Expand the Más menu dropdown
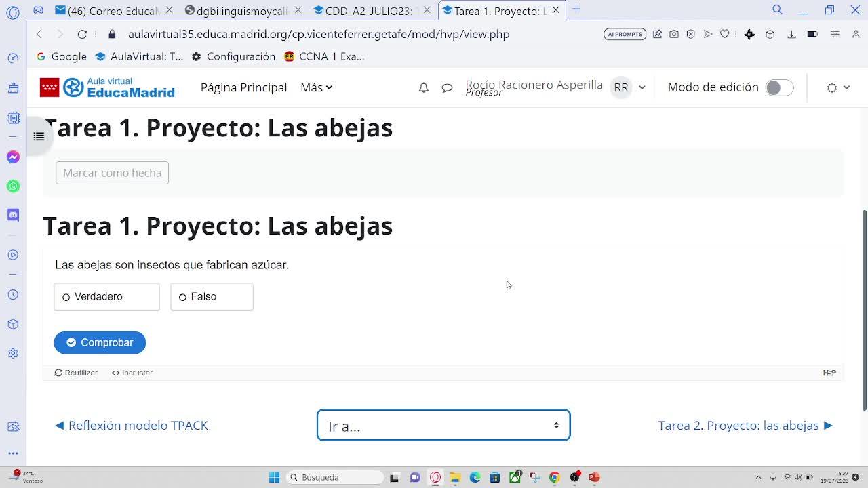Image resolution: width=868 pixels, height=488 pixels. (x=316, y=87)
